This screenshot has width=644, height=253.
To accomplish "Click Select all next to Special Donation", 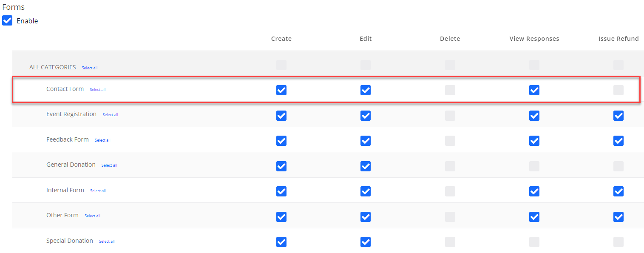I will [x=107, y=242].
